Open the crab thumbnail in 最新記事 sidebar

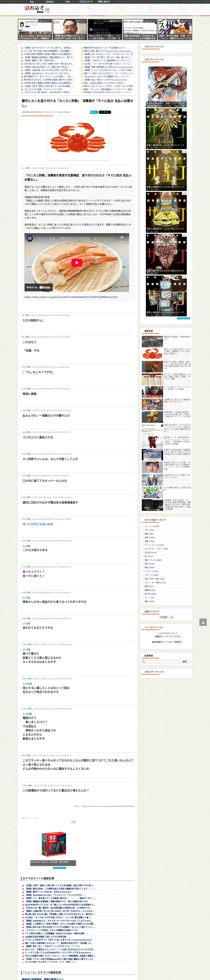tap(152, 354)
